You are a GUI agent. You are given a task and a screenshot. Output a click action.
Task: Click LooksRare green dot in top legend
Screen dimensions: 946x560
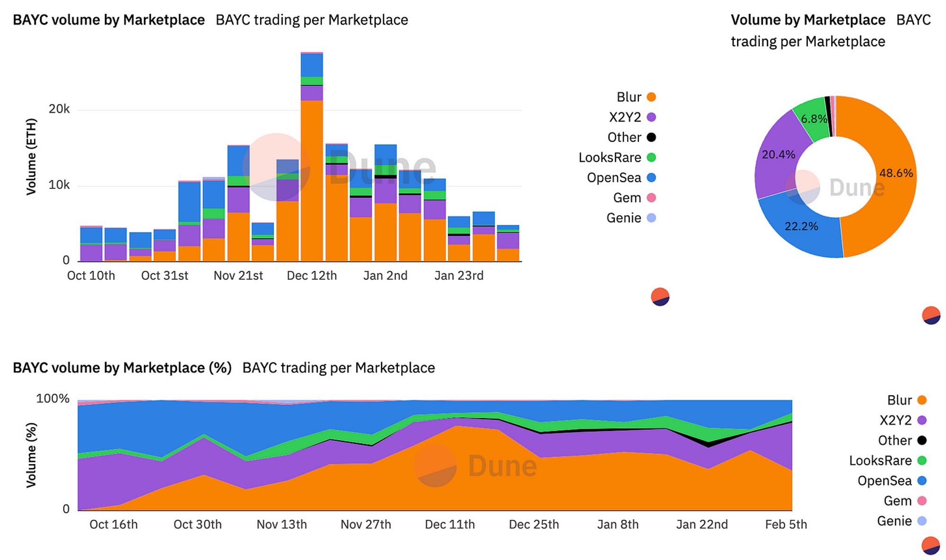pyautogui.click(x=651, y=157)
